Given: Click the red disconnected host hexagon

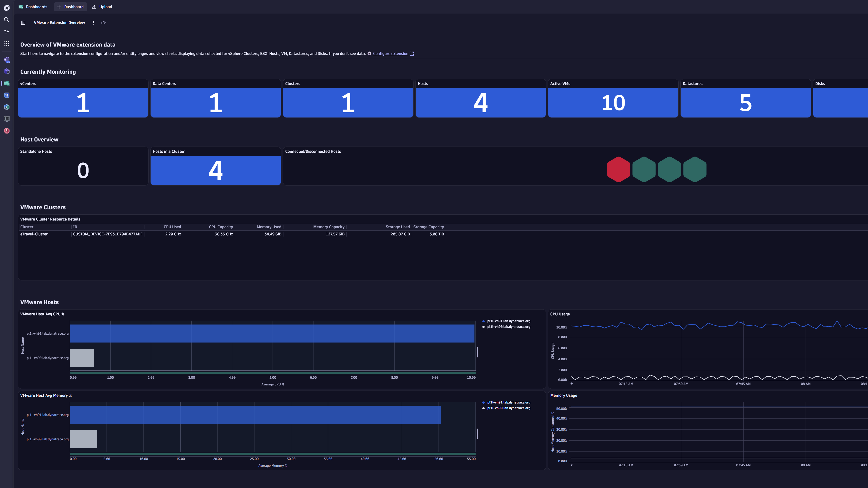Looking at the screenshot, I should coord(618,169).
